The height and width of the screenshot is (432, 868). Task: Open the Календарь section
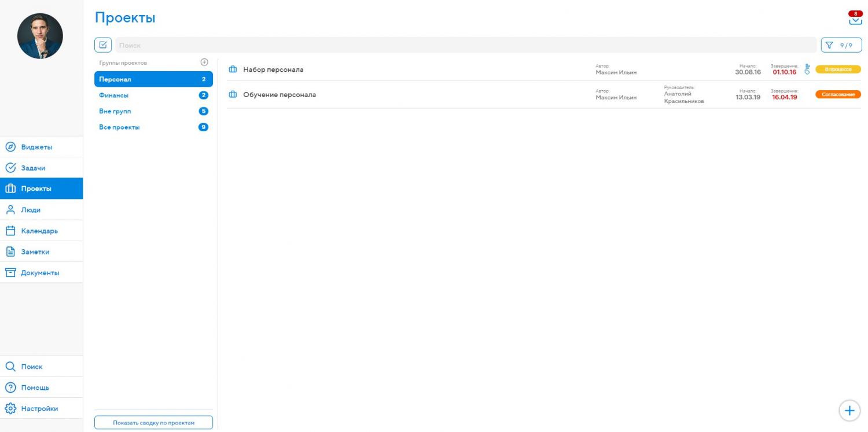pyautogui.click(x=39, y=231)
